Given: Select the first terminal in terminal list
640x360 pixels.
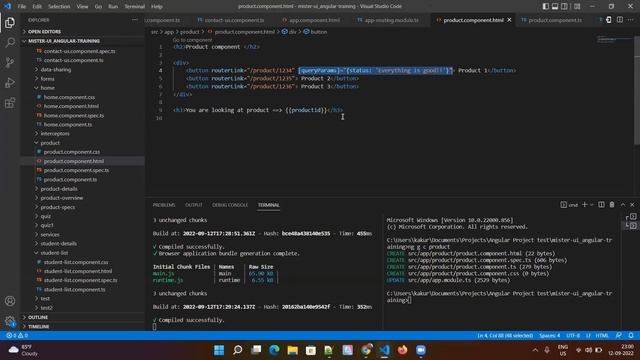Looking at the screenshot, I should (x=631, y=217).
